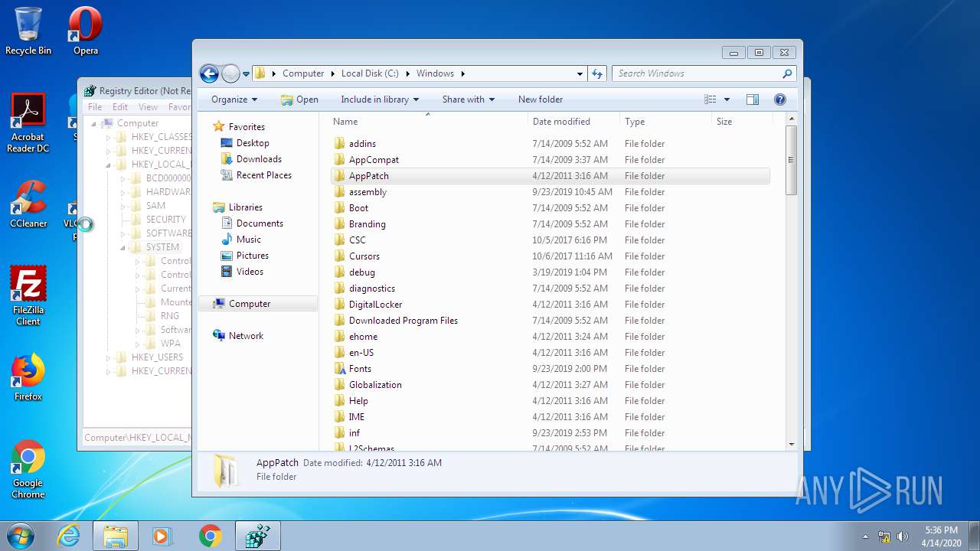Open the Share with dropdown
Screen dimensions: 980x551
coord(469,99)
